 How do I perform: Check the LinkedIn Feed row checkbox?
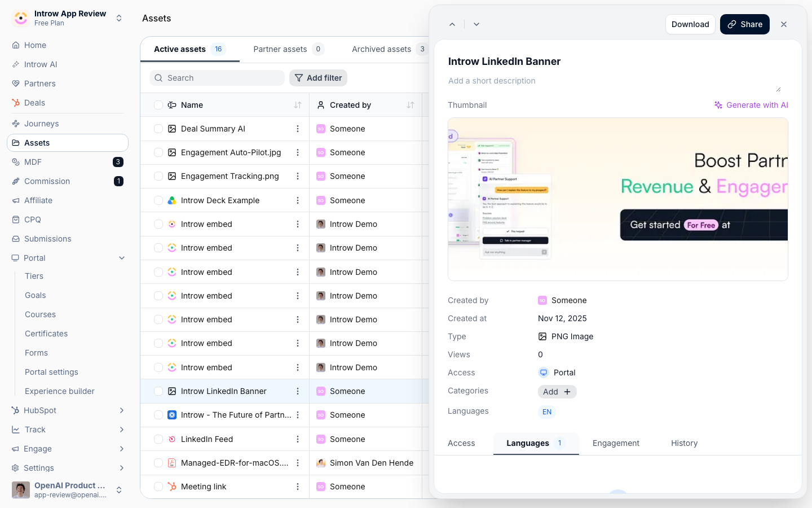(x=158, y=439)
